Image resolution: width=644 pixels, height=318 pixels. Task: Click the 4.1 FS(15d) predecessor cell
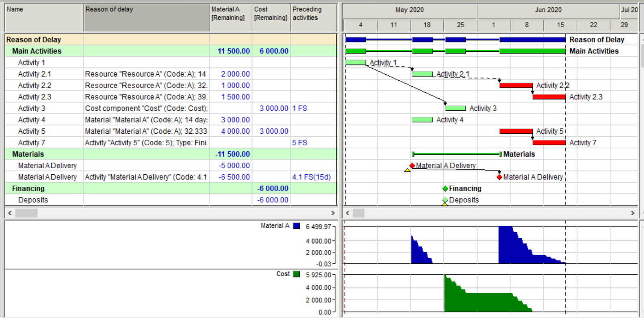point(313,177)
